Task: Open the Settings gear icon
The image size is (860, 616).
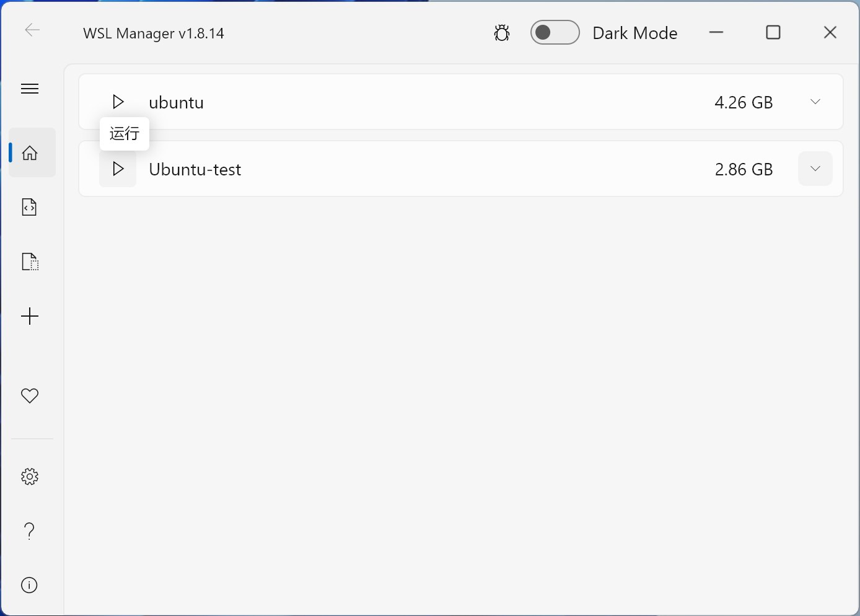Action: click(x=29, y=476)
